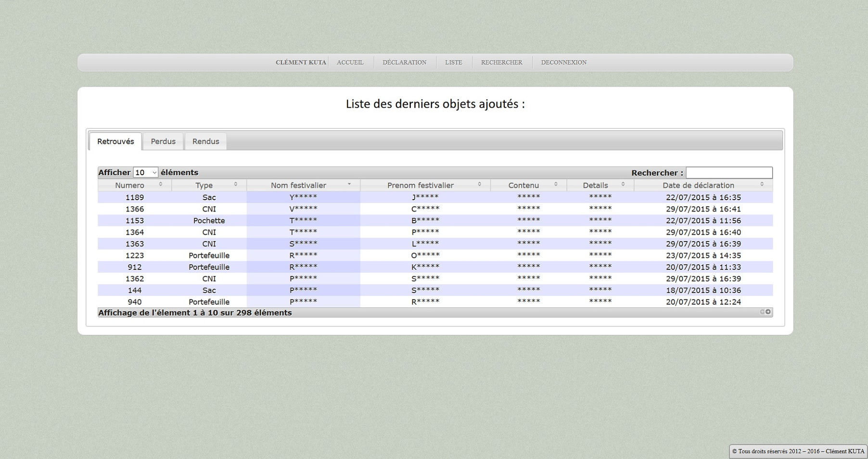This screenshot has width=868, height=459.
Task: Click DECONNEXION to log out
Action: (x=564, y=63)
